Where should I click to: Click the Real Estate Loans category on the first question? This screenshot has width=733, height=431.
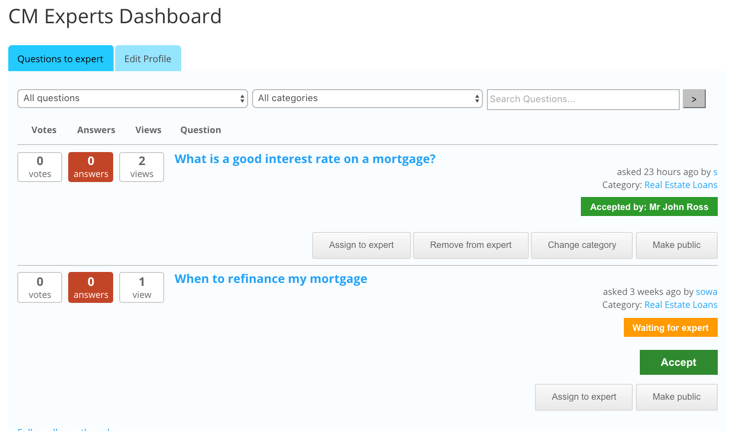(x=680, y=185)
